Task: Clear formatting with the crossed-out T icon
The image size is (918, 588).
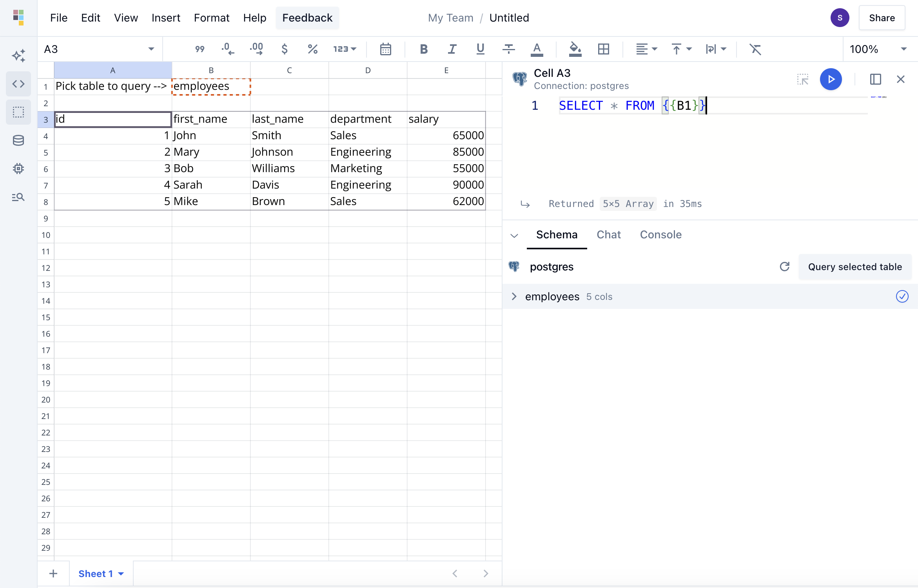Action: [x=755, y=49]
